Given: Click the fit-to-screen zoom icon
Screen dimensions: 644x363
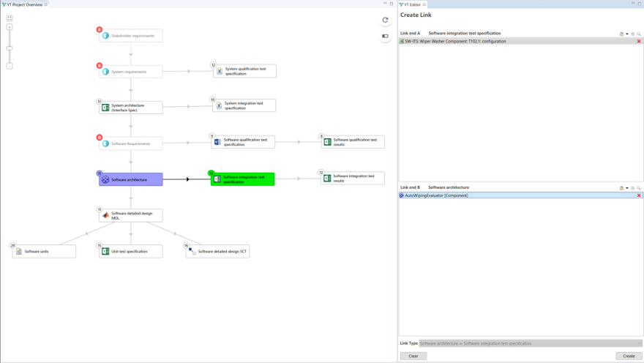Looking at the screenshot, I should click(10, 18).
